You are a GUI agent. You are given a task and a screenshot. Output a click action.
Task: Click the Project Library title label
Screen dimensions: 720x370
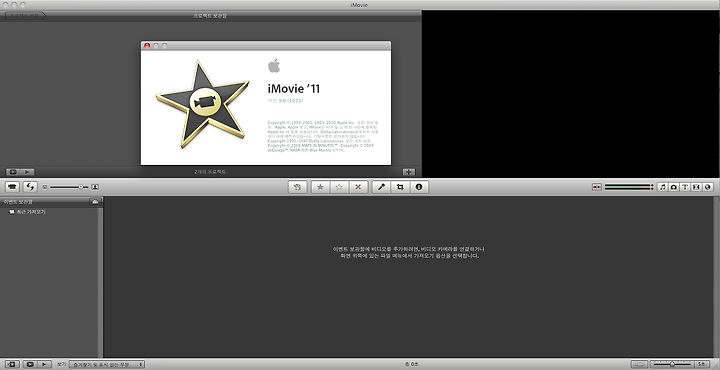coord(210,16)
